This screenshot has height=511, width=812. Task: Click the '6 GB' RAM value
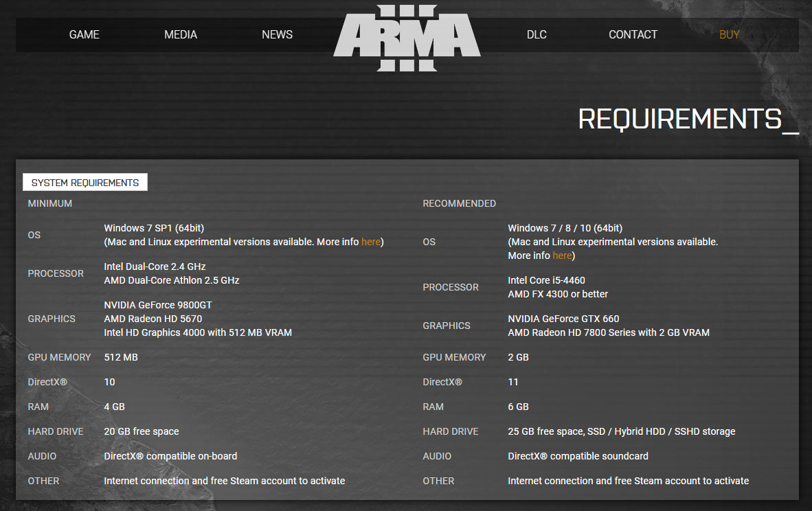518,407
